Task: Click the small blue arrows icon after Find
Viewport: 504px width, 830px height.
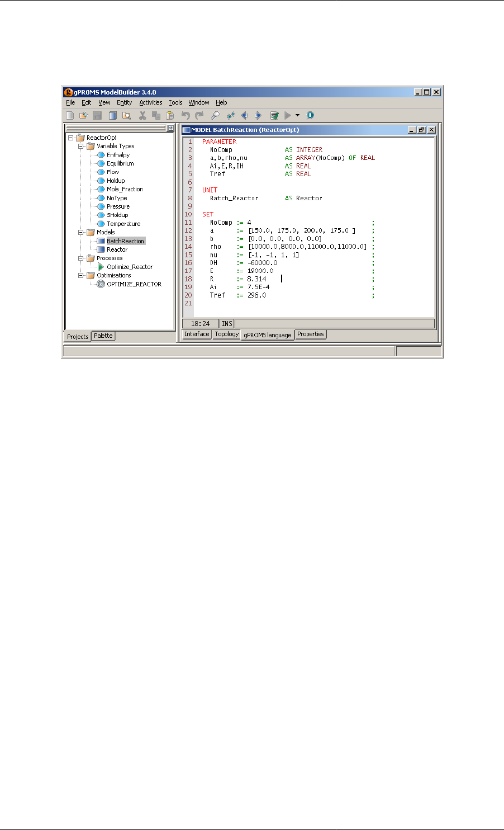Action: point(231,115)
